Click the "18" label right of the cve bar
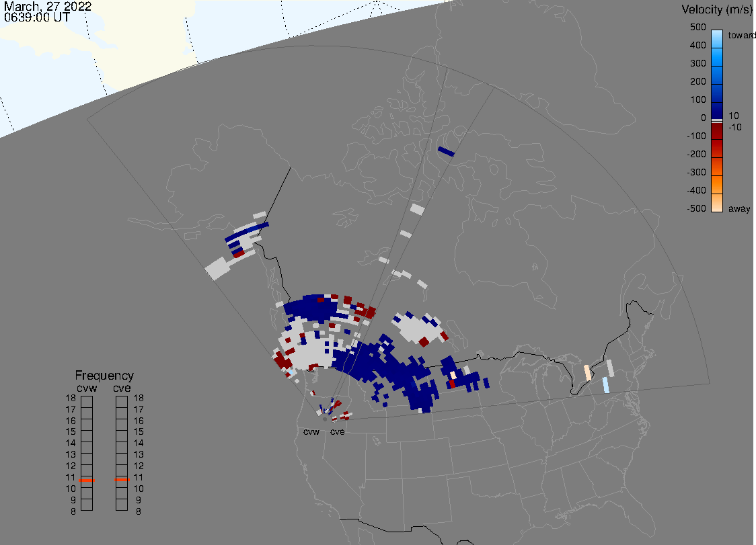The width and height of the screenshot is (756, 545). coord(139,398)
